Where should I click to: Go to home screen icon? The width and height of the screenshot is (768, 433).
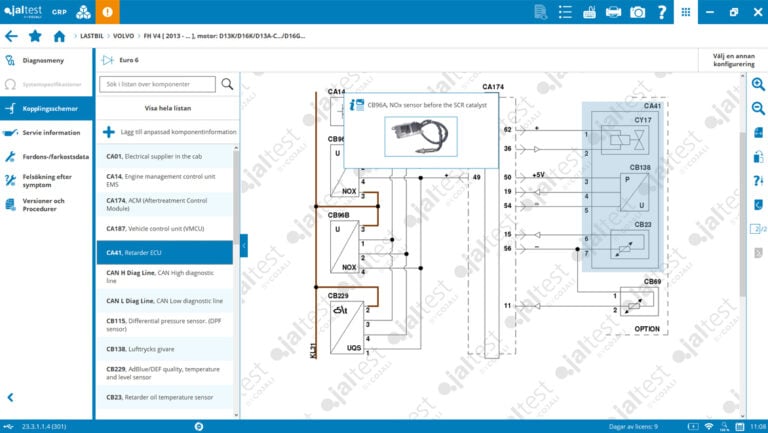pos(59,36)
